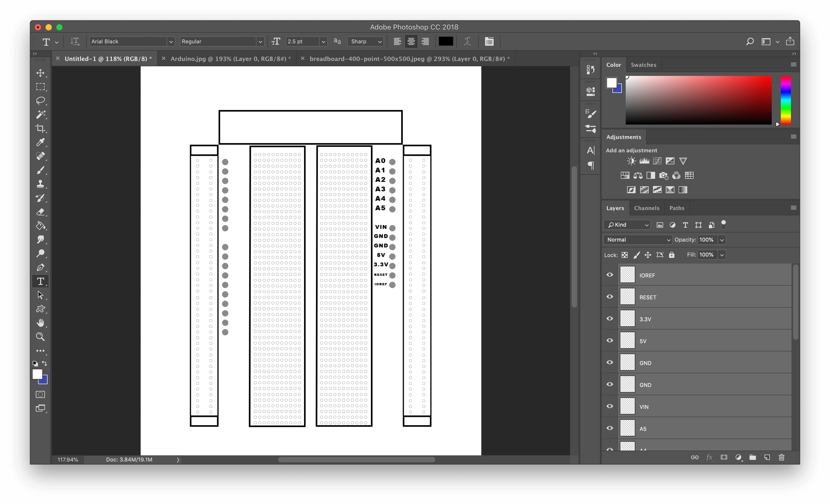The height and width of the screenshot is (504, 830).
Task: Select the Spot Healing Brush tool
Action: (40, 156)
